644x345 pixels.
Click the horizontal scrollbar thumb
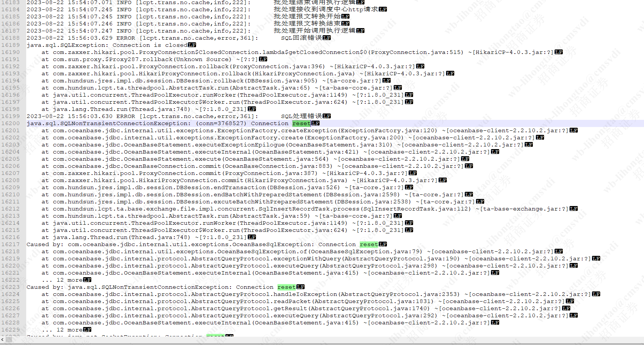(9, 339)
